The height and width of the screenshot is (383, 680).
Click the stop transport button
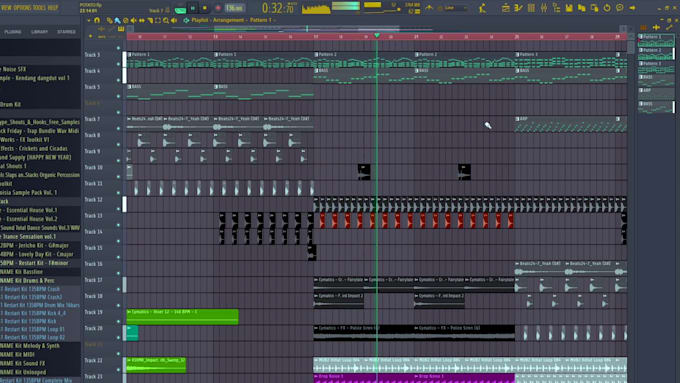pyautogui.click(x=205, y=8)
